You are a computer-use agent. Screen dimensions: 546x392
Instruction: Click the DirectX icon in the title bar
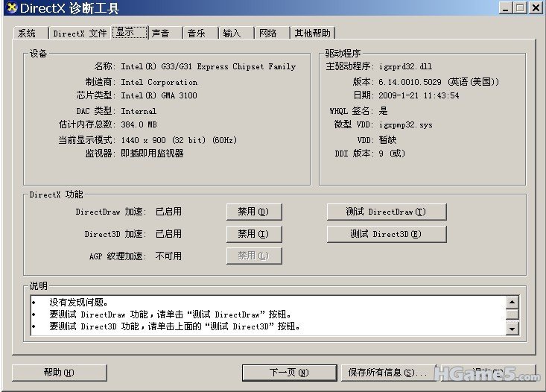pos(10,8)
